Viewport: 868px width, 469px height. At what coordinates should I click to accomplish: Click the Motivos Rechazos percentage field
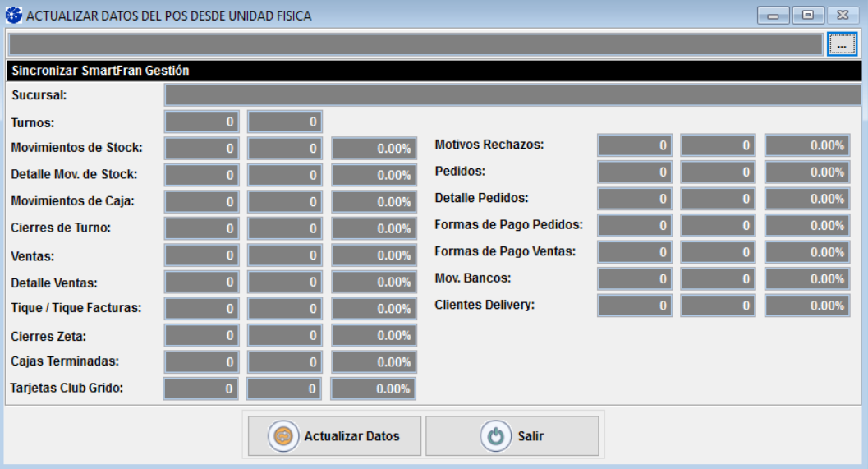(x=807, y=145)
